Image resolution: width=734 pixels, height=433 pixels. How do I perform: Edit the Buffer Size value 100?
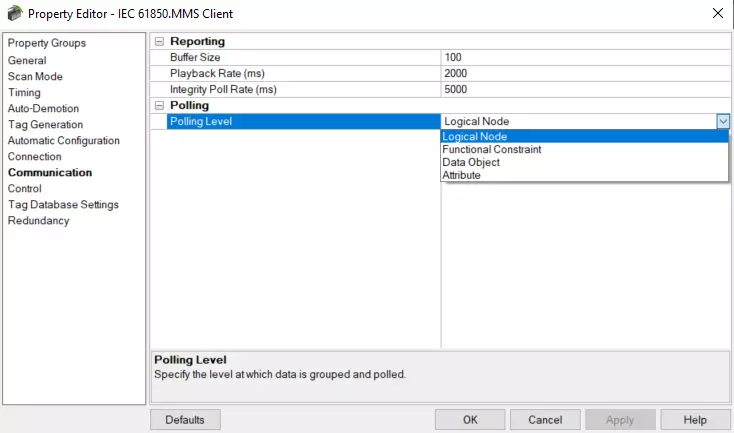coord(585,57)
